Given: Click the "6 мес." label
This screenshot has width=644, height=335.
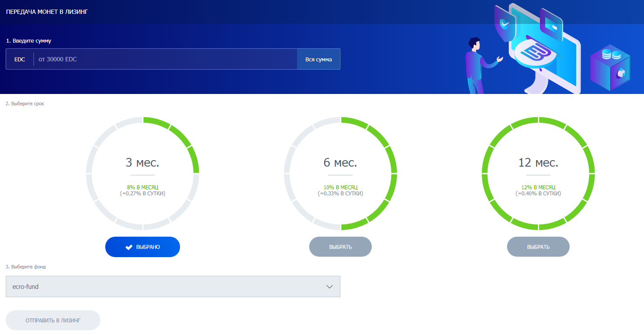Looking at the screenshot, I should [340, 163].
